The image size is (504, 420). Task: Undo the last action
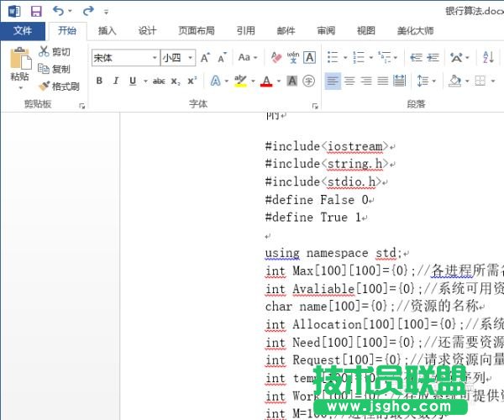point(58,11)
